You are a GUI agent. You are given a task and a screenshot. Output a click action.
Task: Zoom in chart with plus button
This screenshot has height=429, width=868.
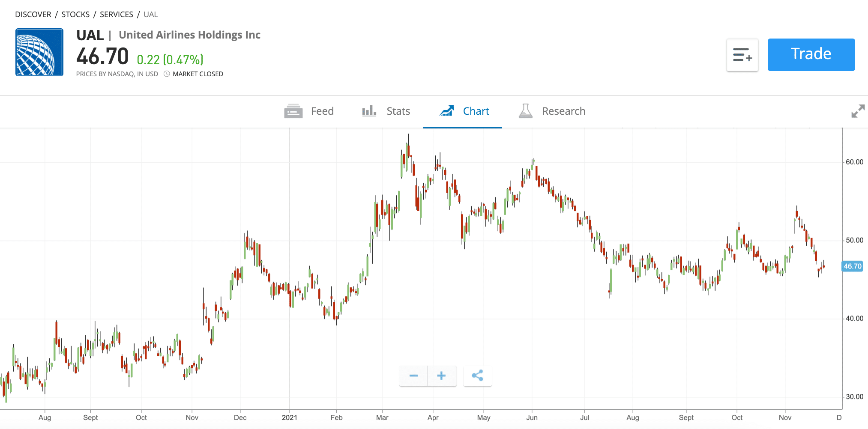(441, 376)
